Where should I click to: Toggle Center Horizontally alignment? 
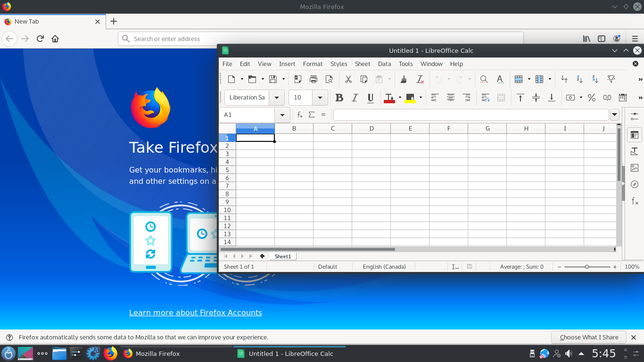pos(451,98)
